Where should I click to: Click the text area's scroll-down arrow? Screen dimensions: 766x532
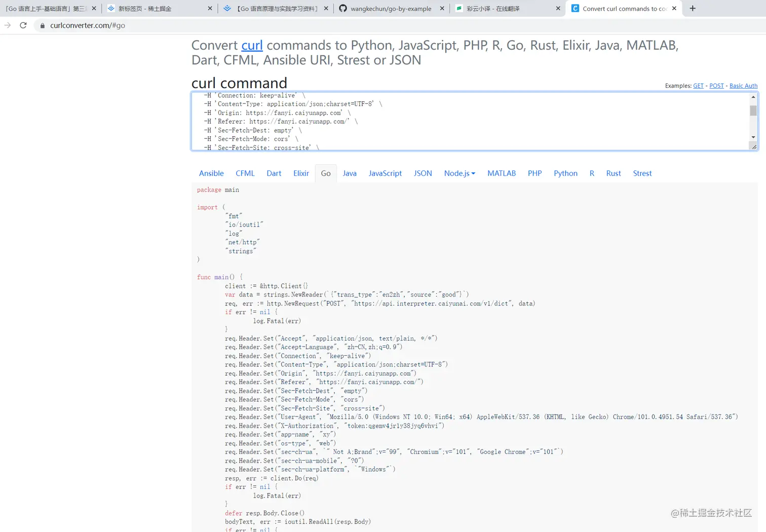753,137
